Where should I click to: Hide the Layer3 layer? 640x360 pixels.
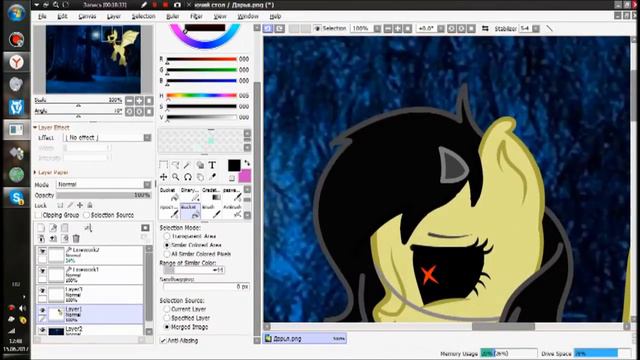pyautogui.click(x=42, y=291)
